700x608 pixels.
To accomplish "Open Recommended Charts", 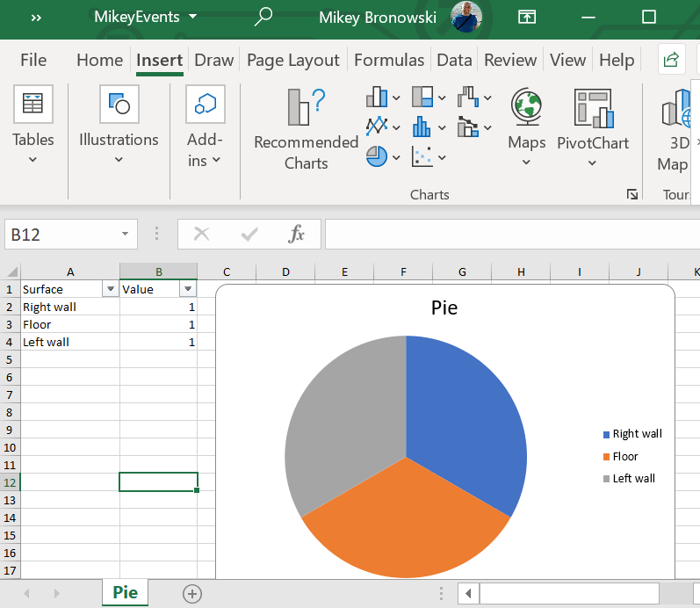I will tap(306, 130).
